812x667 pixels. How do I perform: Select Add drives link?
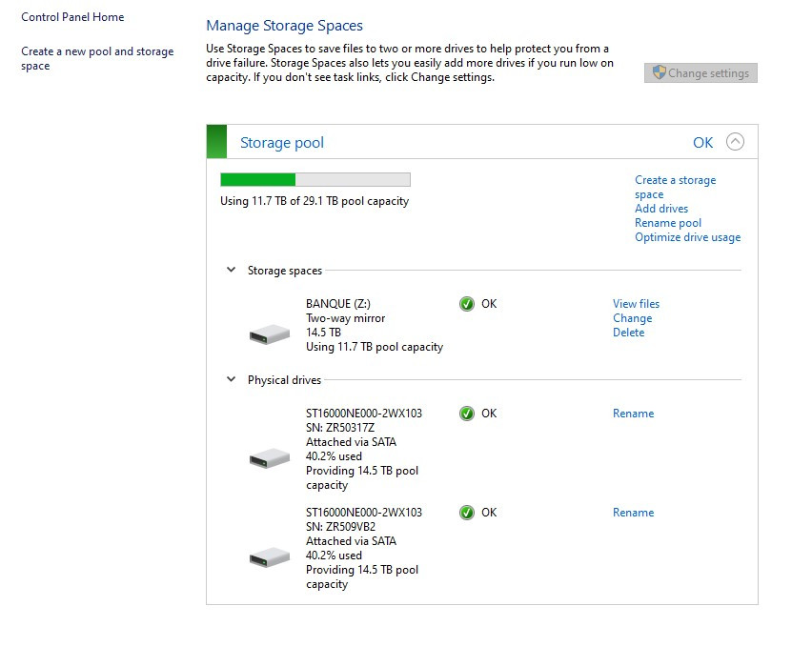[x=661, y=209]
